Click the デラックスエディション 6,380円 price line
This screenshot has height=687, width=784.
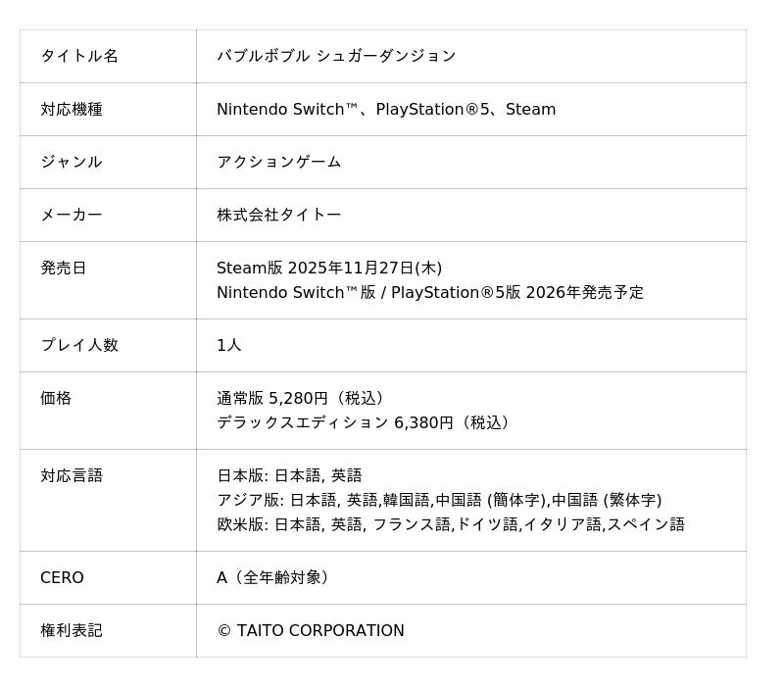pyautogui.click(x=366, y=422)
